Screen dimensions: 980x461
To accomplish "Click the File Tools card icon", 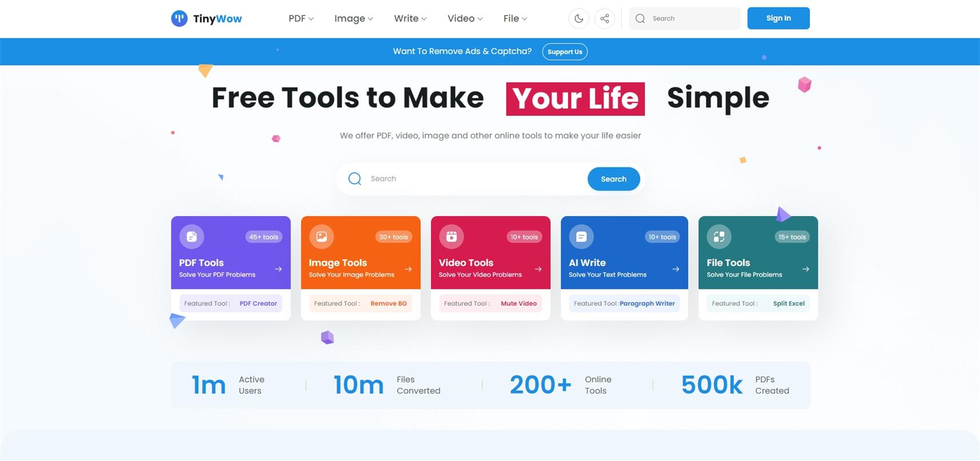I will click(719, 236).
